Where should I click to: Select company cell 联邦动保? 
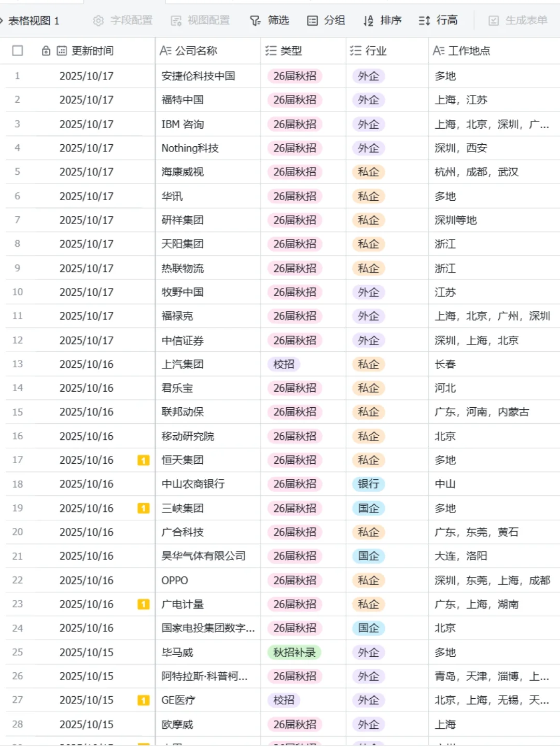208,412
